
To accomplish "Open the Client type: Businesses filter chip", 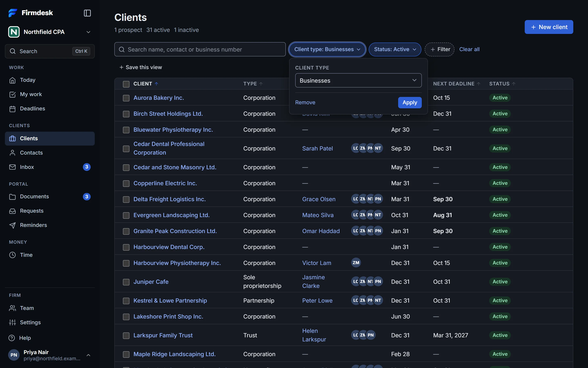I will 327,49.
